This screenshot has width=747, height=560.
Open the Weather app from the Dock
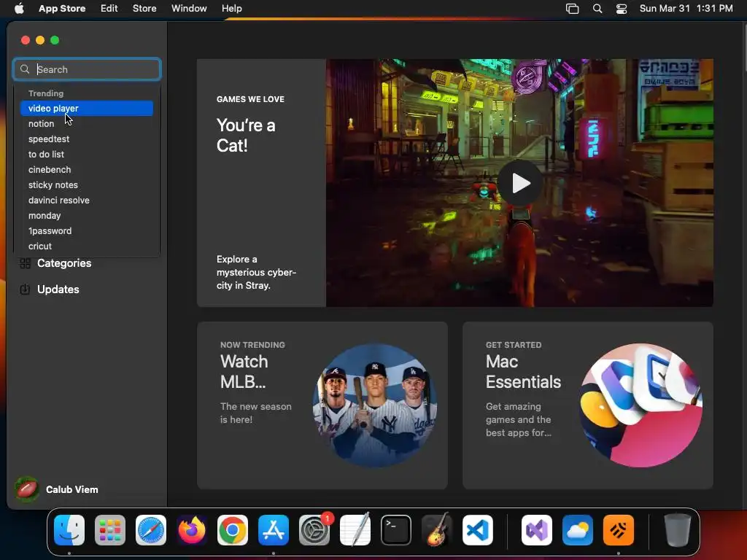[x=578, y=530]
